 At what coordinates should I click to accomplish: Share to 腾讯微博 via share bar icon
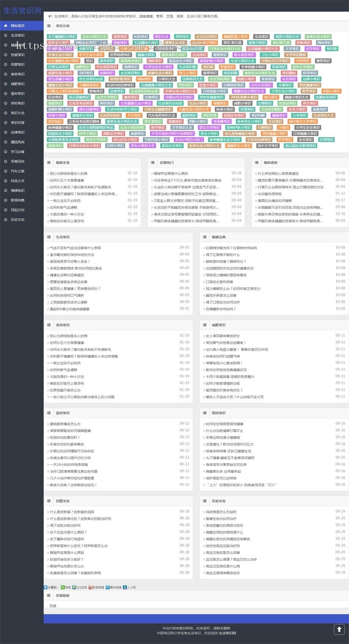pyautogui.click(x=107, y=587)
